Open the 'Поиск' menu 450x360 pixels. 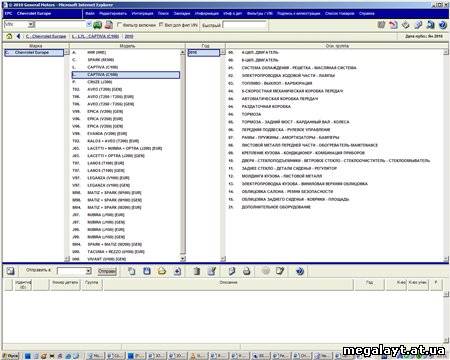tap(163, 14)
